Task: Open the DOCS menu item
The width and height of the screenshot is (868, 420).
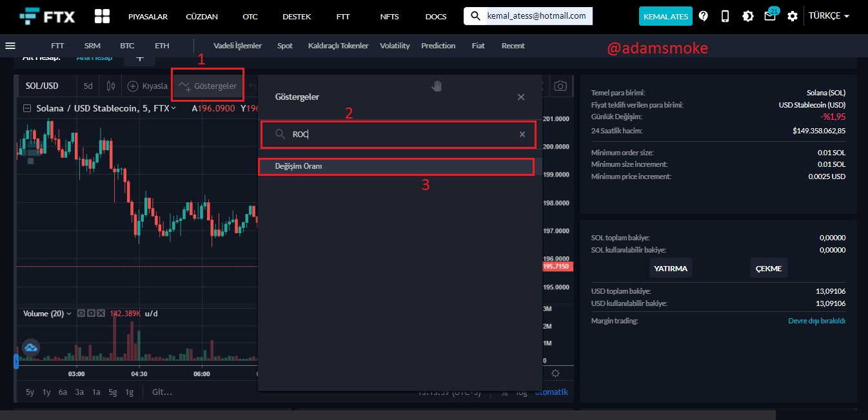Action: click(436, 16)
